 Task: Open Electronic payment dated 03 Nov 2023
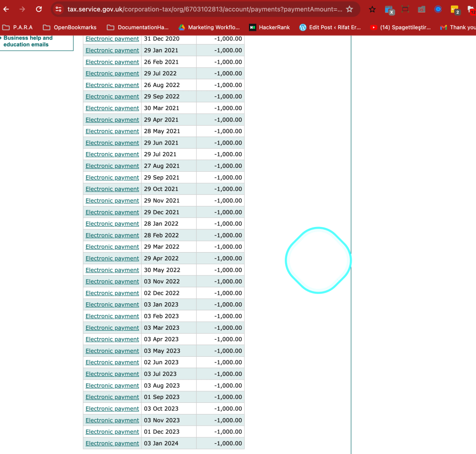click(x=112, y=421)
